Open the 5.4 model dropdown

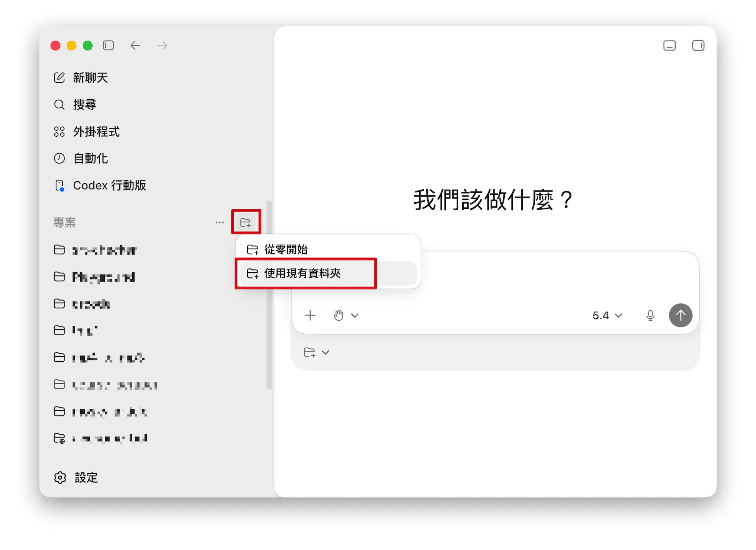tap(608, 315)
